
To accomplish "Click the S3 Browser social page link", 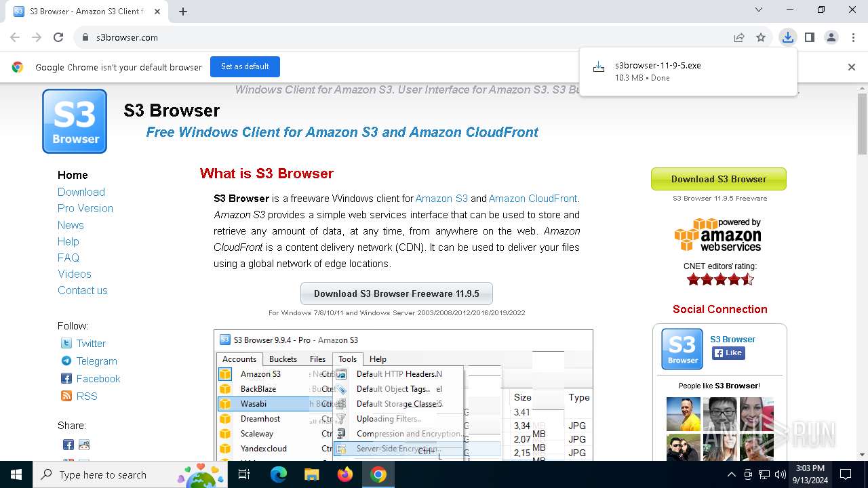I will point(732,339).
